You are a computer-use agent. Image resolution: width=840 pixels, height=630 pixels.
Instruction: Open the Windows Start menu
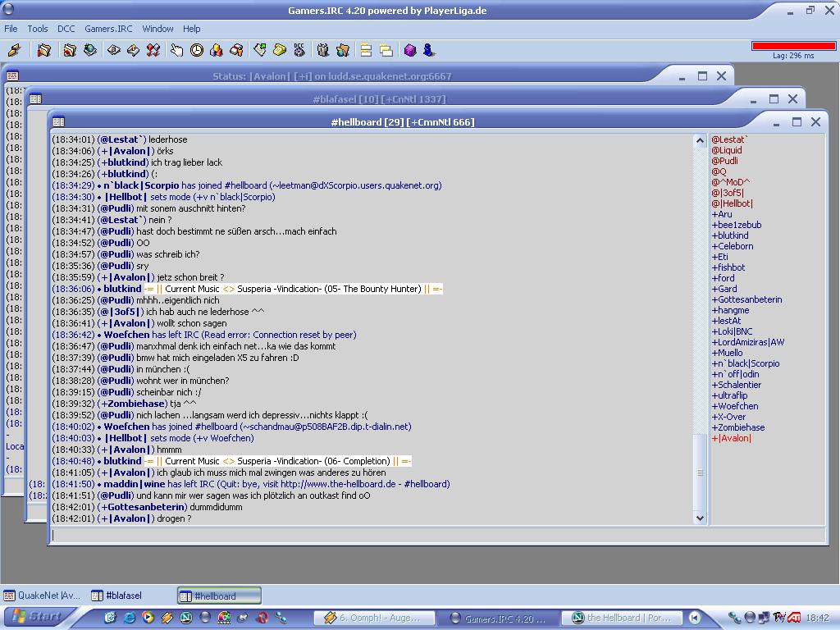pos(37,617)
